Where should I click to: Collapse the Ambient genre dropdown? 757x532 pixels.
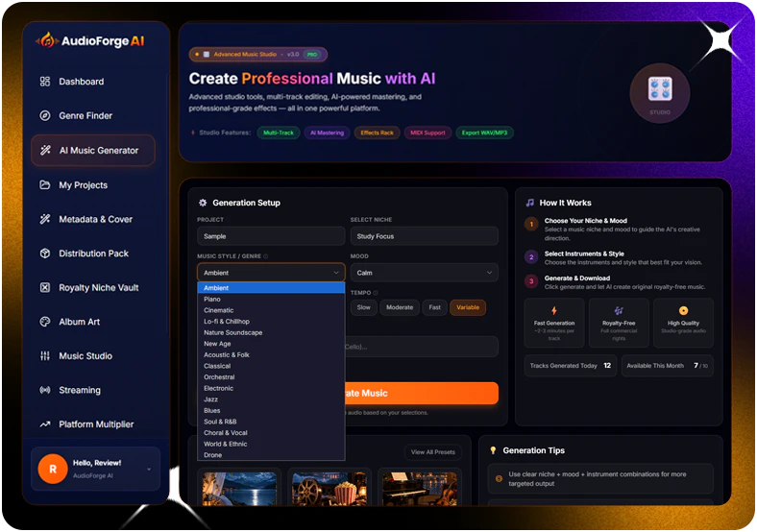tap(271, 273)
